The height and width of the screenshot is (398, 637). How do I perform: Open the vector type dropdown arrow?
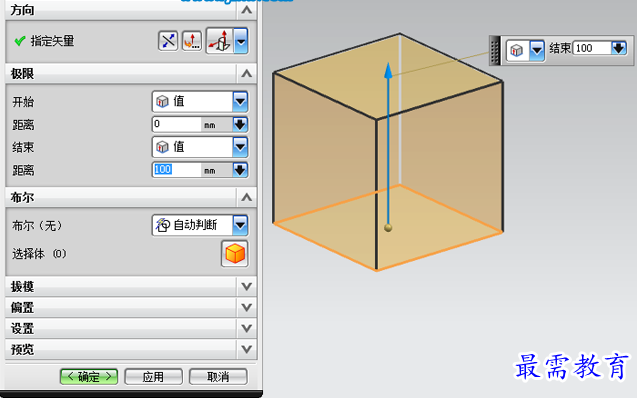(x=241, y=41)
